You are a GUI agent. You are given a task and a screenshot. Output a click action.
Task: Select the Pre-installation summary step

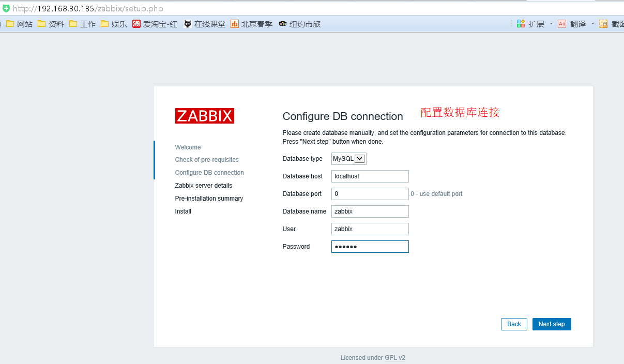[209, 199]
